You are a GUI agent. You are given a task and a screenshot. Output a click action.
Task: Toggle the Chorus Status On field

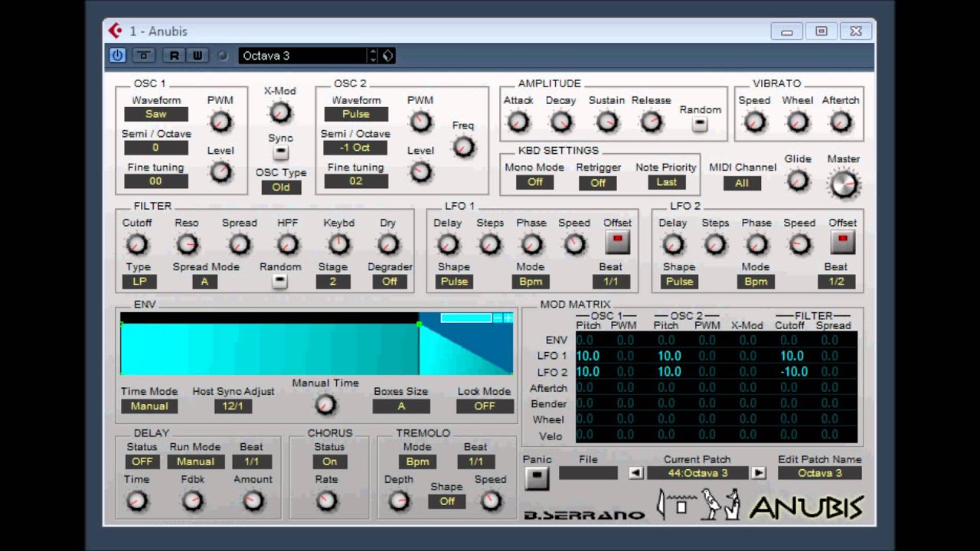pyautogui.click(x=329, y=461)
